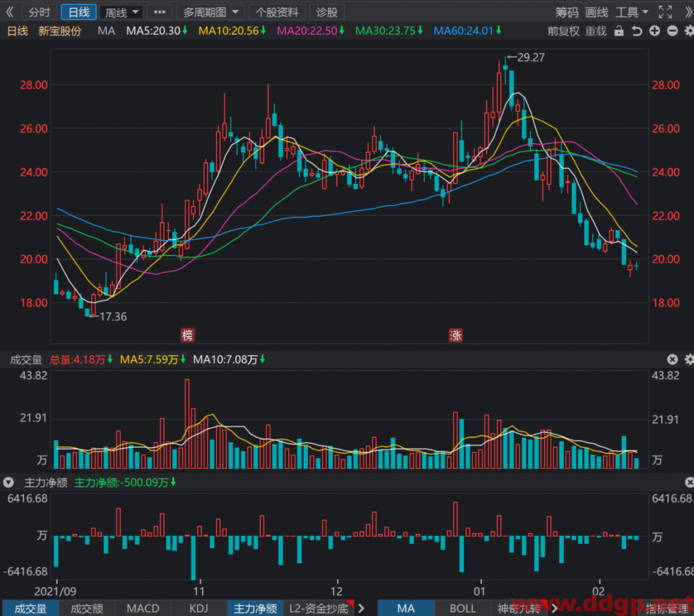Click the 01 month axis marker
694x616 pixels.
[x=480, y=591]
